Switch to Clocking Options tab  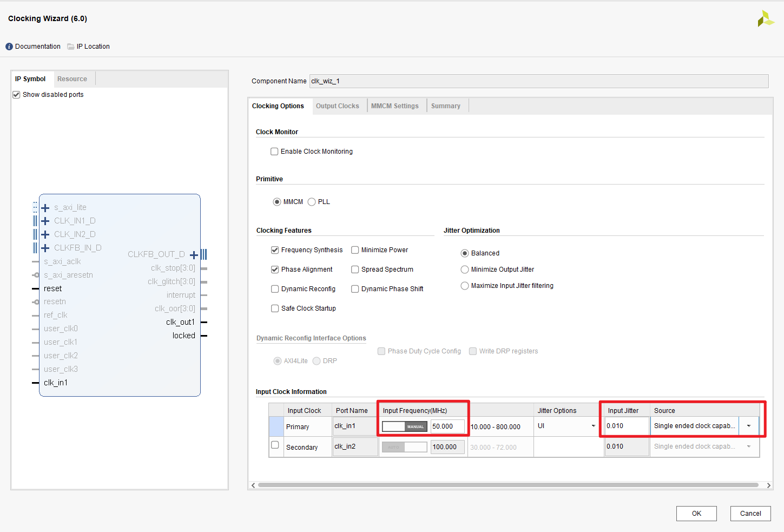(278, 106)
